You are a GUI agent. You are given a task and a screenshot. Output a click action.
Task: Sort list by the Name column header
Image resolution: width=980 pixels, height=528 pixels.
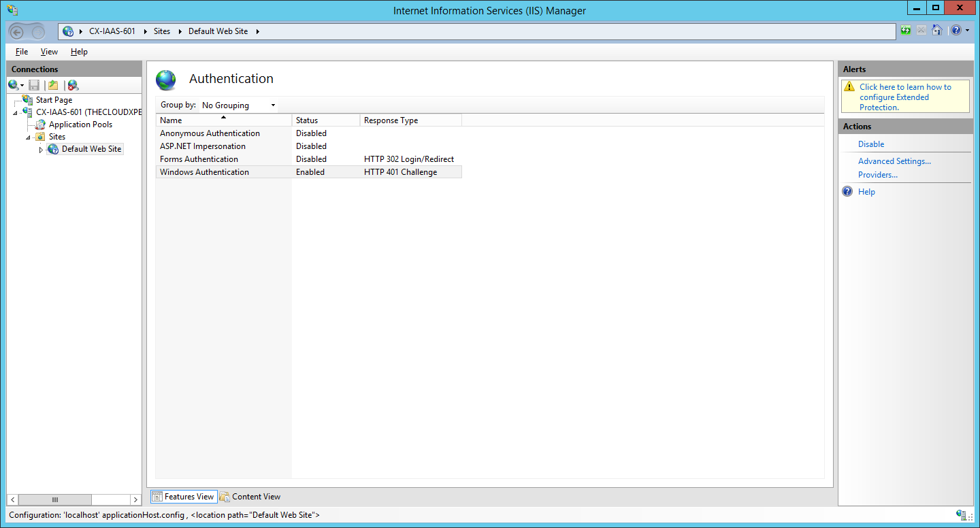click(x=224, y=120)
